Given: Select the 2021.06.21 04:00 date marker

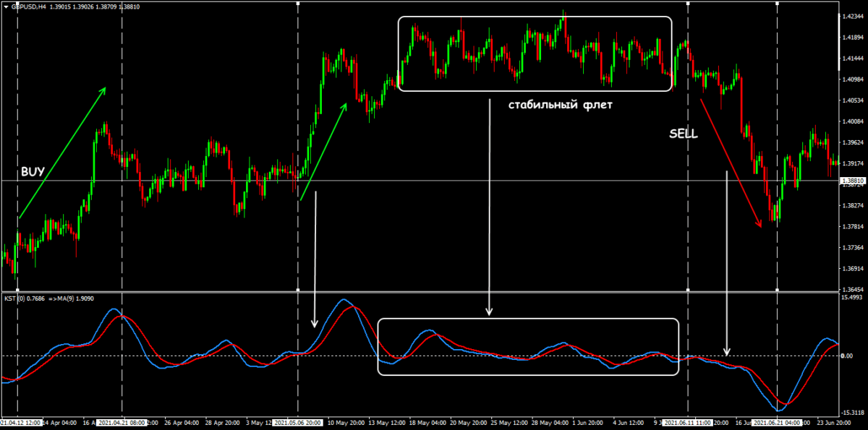Looking at the screenshot, I should (x=778, y=423).
